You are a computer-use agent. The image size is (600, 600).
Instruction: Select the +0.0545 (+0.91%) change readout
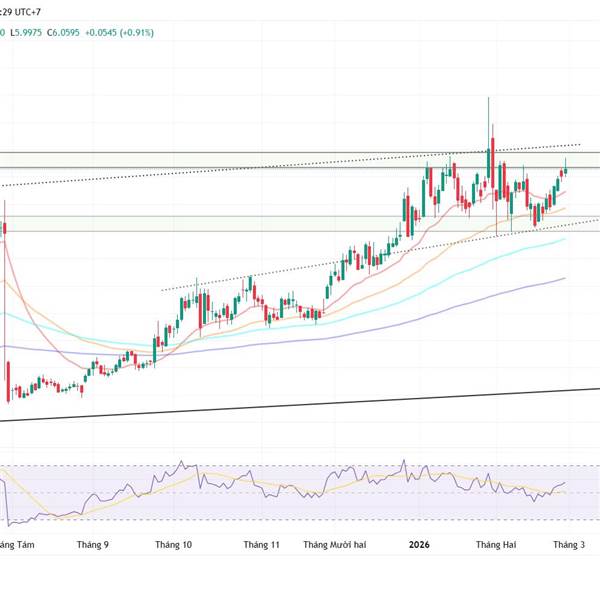119,33
